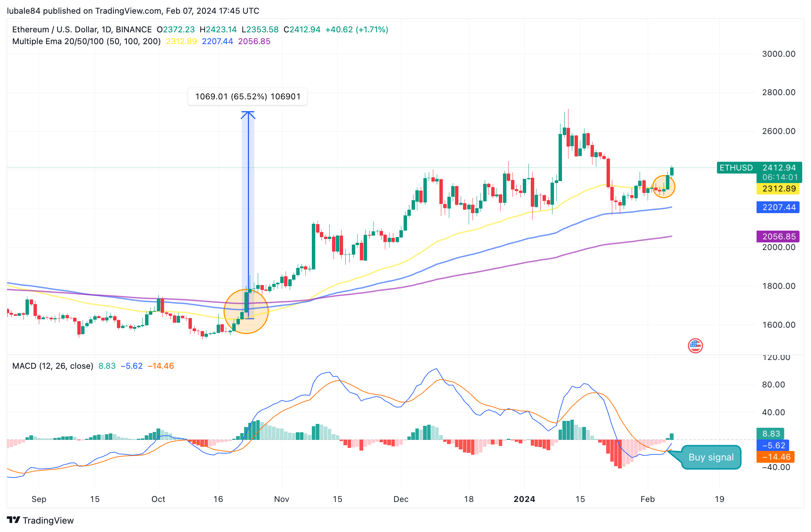Click the orange -14.46 MACD value flag
Screen dimensions: 811x532
(x=775, y=457)
